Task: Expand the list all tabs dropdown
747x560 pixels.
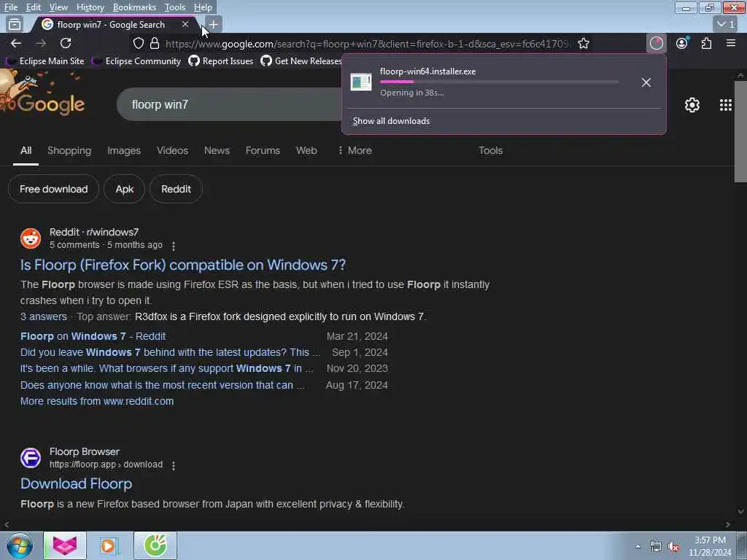Action: [x=726, y=24]
